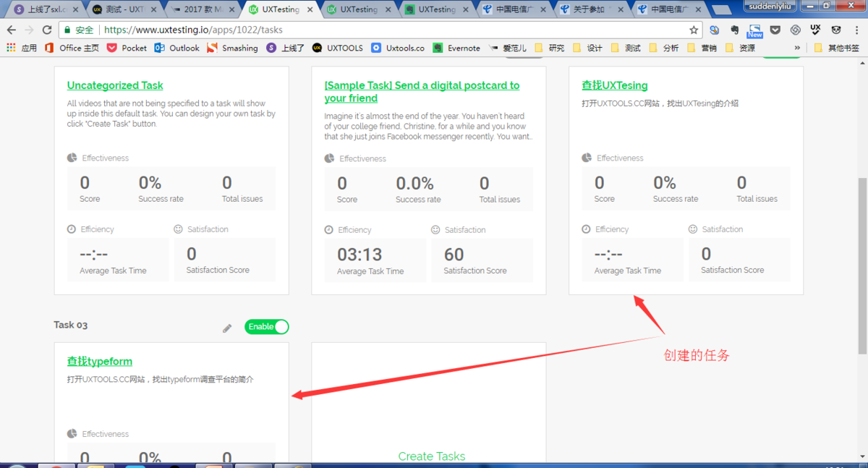Click the UX extension icon in the toolbar
Viewport: 868px width, 468px height.
point(815,30)
